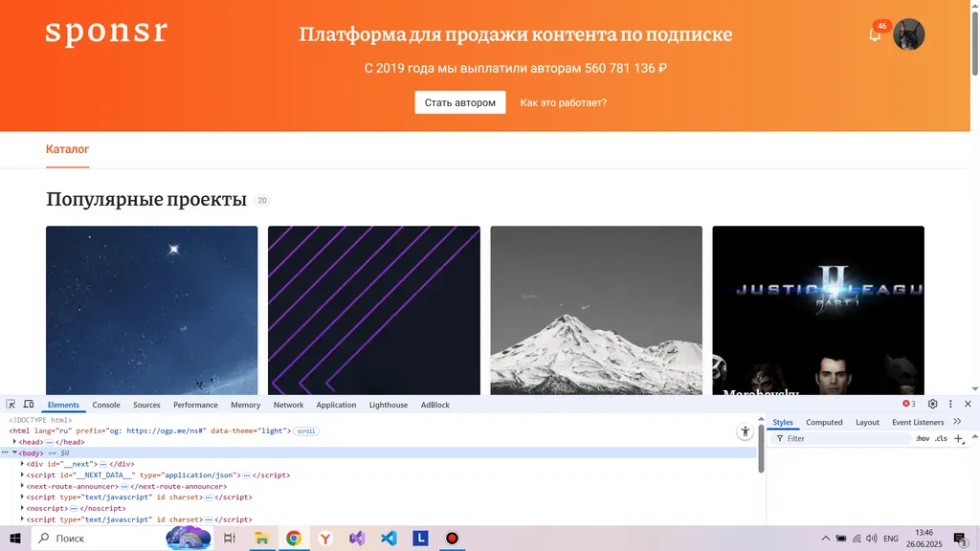Open the Computed tab in Styles pane
This screenshot has width=980, height=551.
tap(824, 422)
